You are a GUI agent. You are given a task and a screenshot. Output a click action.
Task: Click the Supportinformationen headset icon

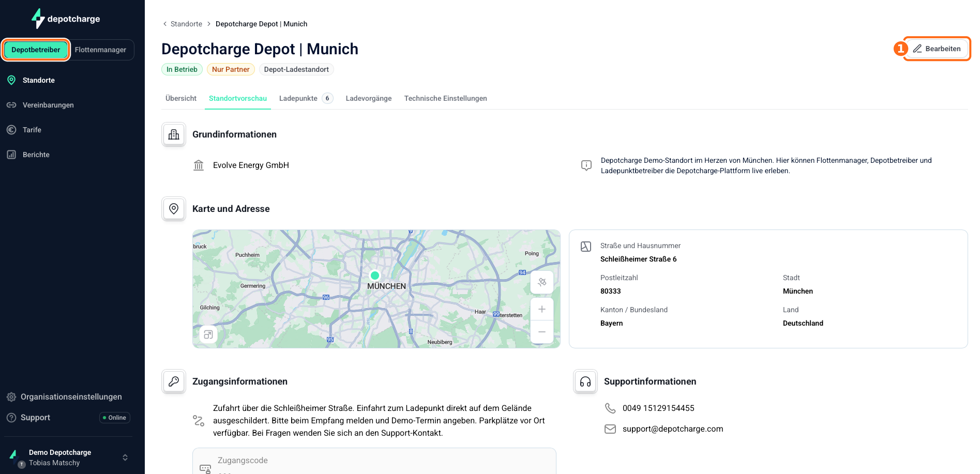(x=585, y=381)
